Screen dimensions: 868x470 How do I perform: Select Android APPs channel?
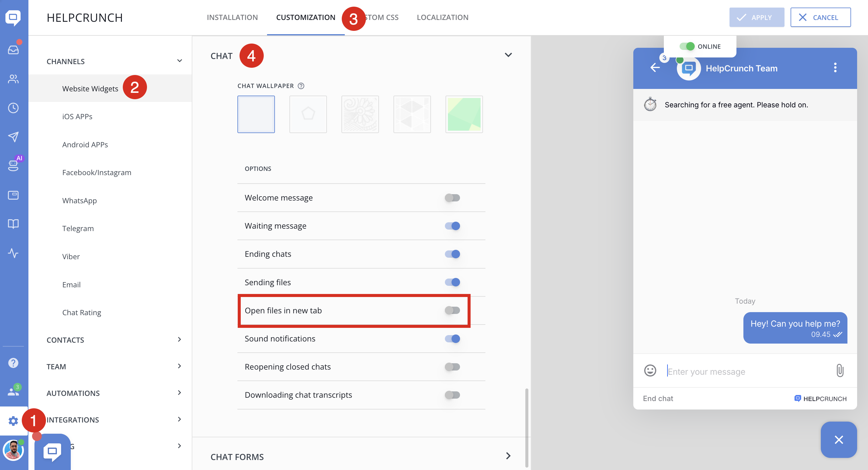coord(85,145)
